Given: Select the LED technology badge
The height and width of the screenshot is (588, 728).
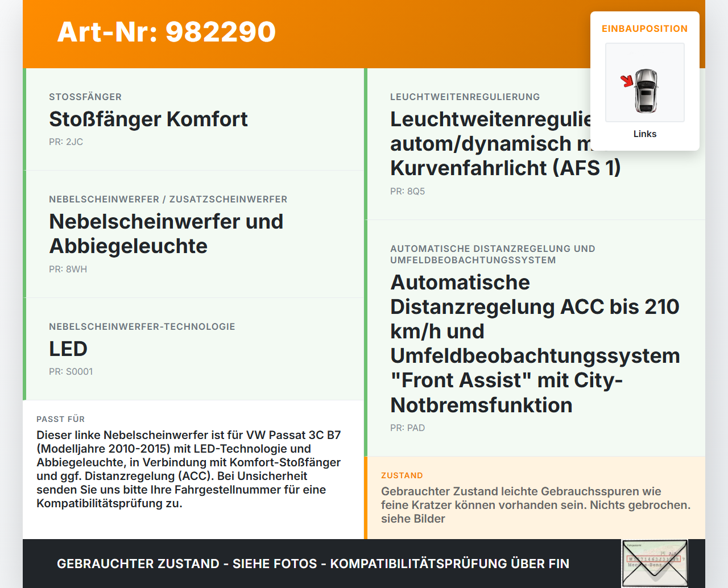Looking at the screenshot, I should [x=68, y=349].
